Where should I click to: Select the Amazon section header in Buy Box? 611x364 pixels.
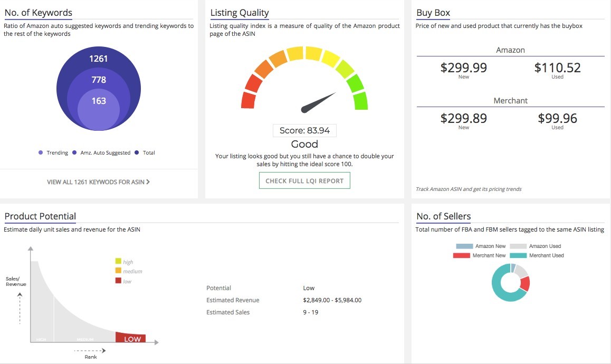[x=510, y=50]
